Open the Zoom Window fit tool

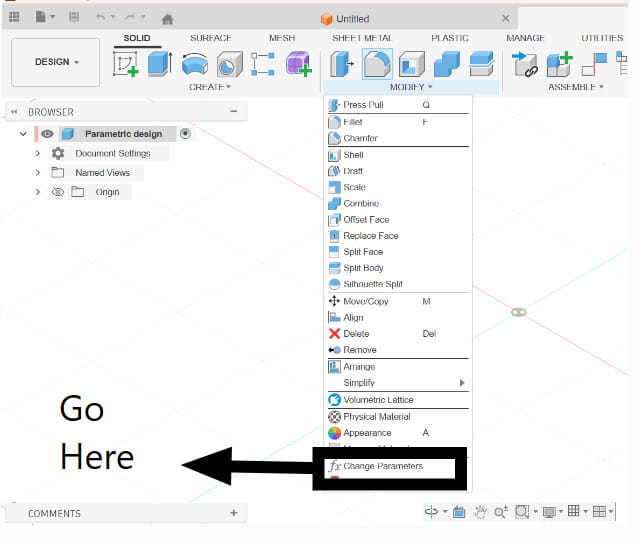pos(522,512)
